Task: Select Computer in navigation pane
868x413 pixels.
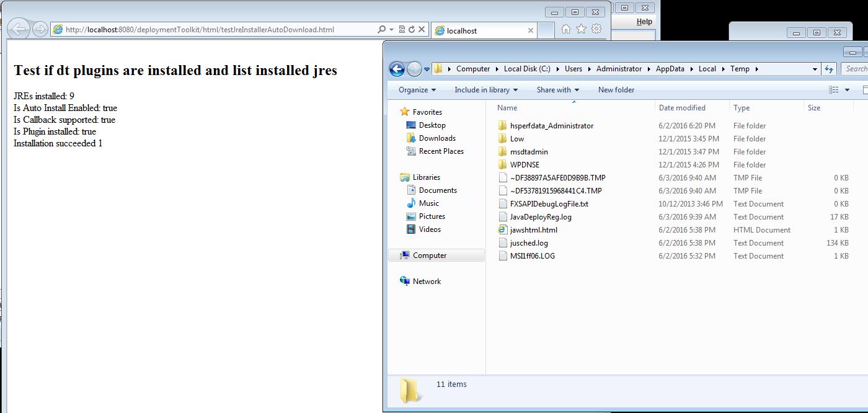Action: point(430,255)
